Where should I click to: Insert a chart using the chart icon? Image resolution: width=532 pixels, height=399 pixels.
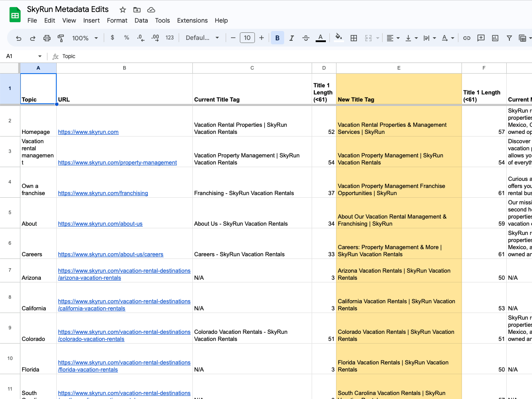(x=495, y=38)
